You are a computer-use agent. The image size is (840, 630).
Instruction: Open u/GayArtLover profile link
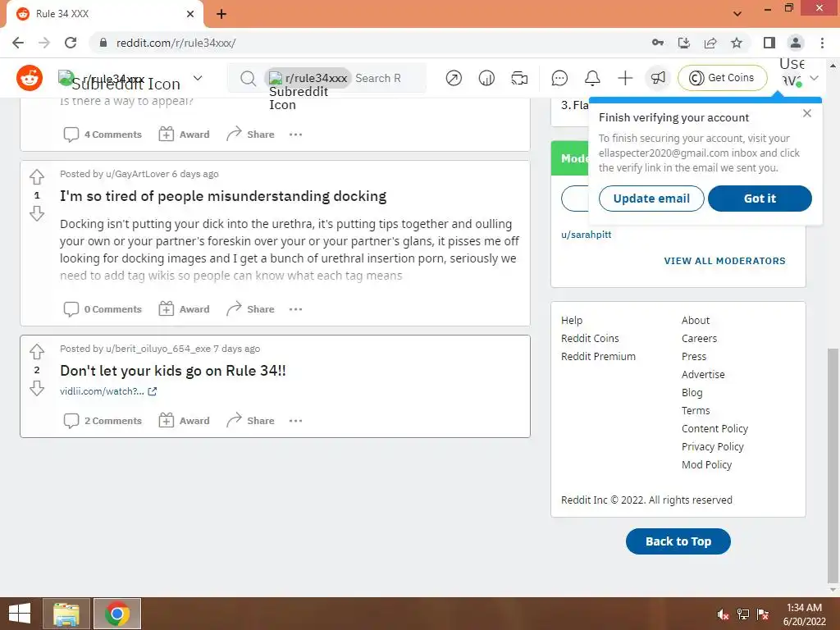[138, 174]
